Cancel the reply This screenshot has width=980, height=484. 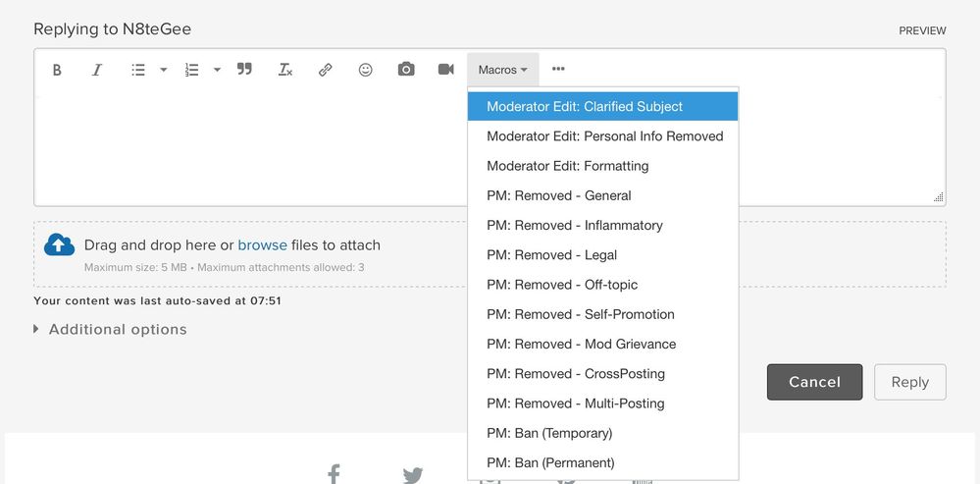(x=814, y=382)
